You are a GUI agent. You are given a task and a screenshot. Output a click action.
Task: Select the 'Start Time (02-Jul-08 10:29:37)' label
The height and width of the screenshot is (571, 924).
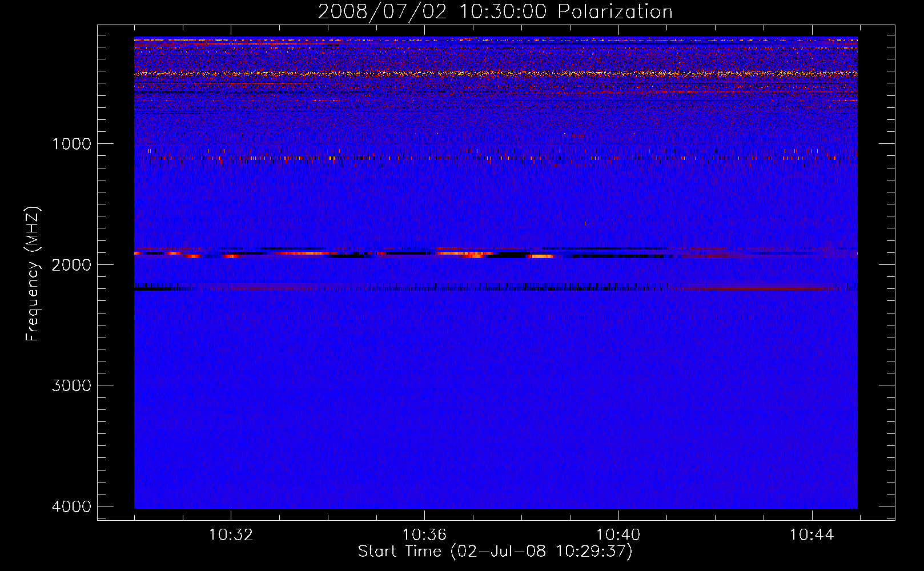point(495,552)
